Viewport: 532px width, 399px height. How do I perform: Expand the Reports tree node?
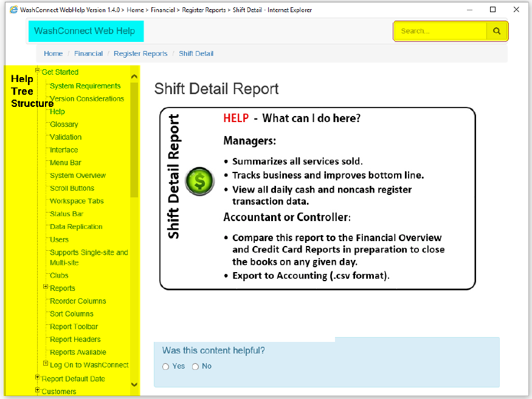(46, 287)
